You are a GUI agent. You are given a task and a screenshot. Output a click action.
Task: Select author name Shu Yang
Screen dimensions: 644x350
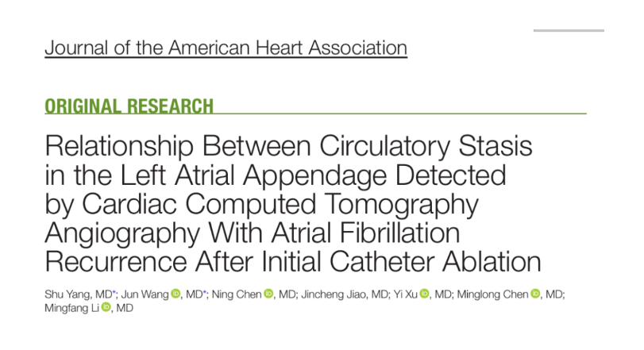pyautogui.click(x=63, y=294)
